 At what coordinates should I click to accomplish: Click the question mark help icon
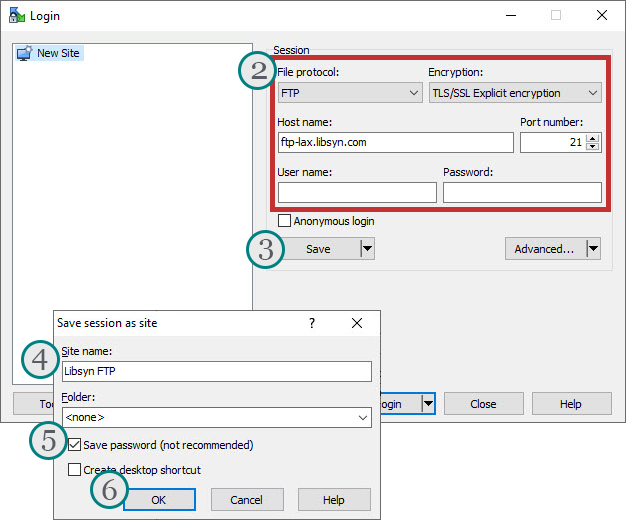click(312, 323)
